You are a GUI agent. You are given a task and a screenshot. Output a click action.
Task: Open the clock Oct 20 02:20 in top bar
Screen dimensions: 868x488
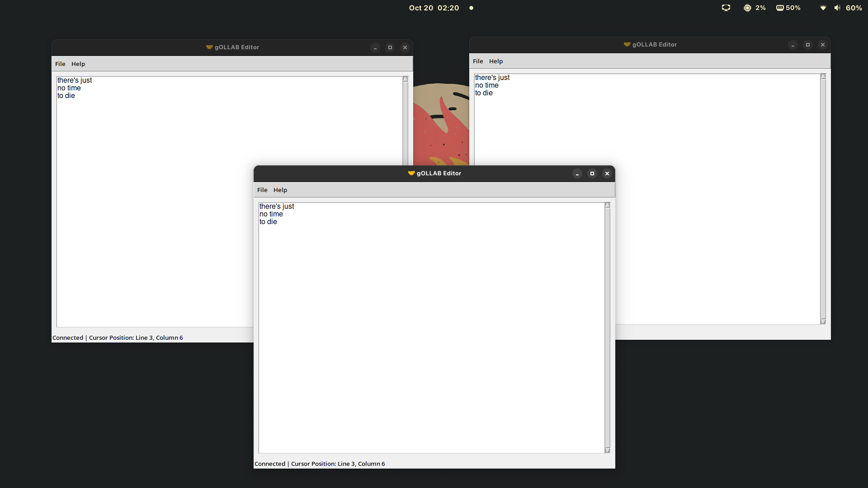434,8
